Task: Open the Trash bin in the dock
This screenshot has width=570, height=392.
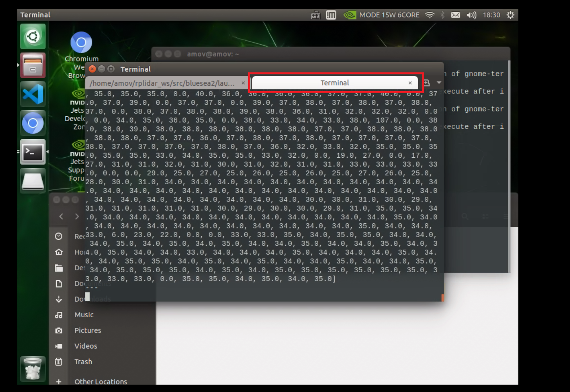Action: point(33,369)
